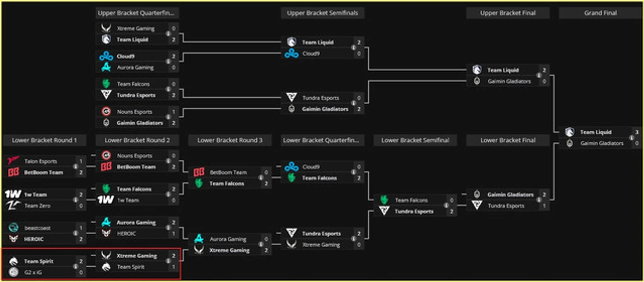644x282 pixels.
Task: Click the HEROIC logo in Lower Bracket Round 1
Action: click(x=13, y=239)
